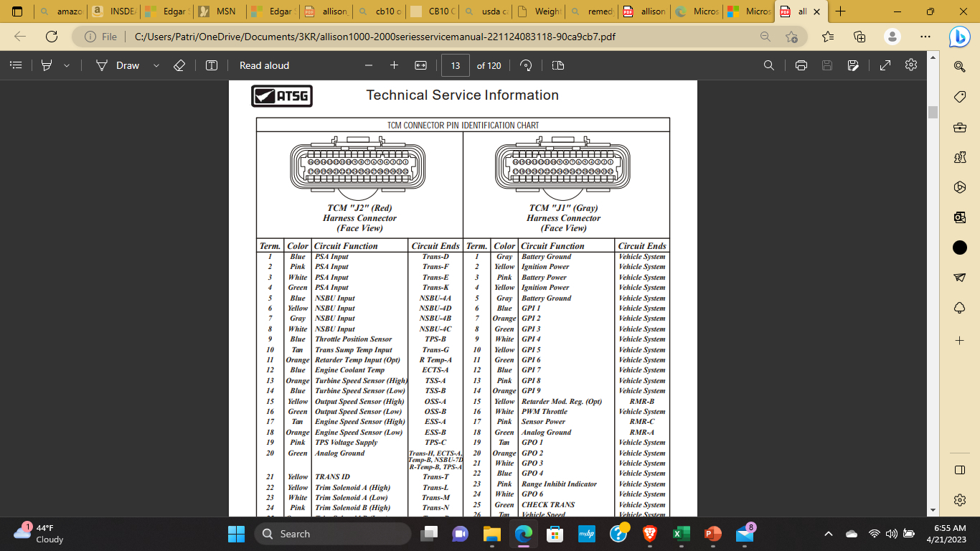Open the volume control in system tray
The image size is (980, 551).
click(892, 534)
